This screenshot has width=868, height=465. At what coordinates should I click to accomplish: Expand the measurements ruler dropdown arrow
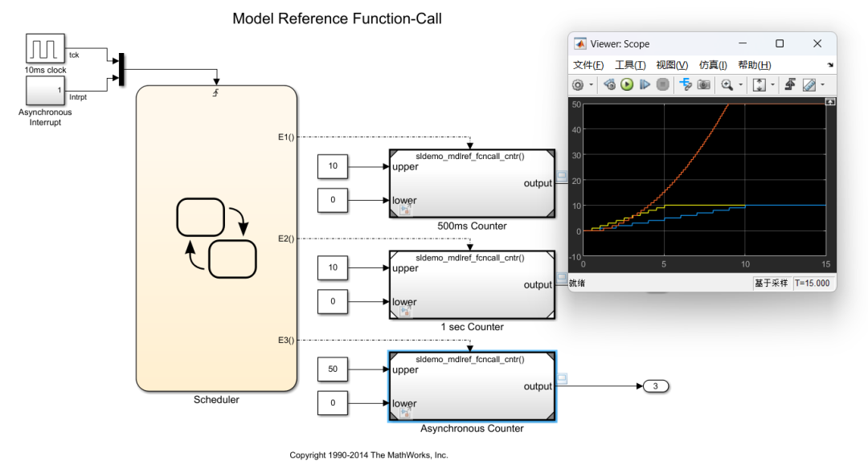(823, 84)
